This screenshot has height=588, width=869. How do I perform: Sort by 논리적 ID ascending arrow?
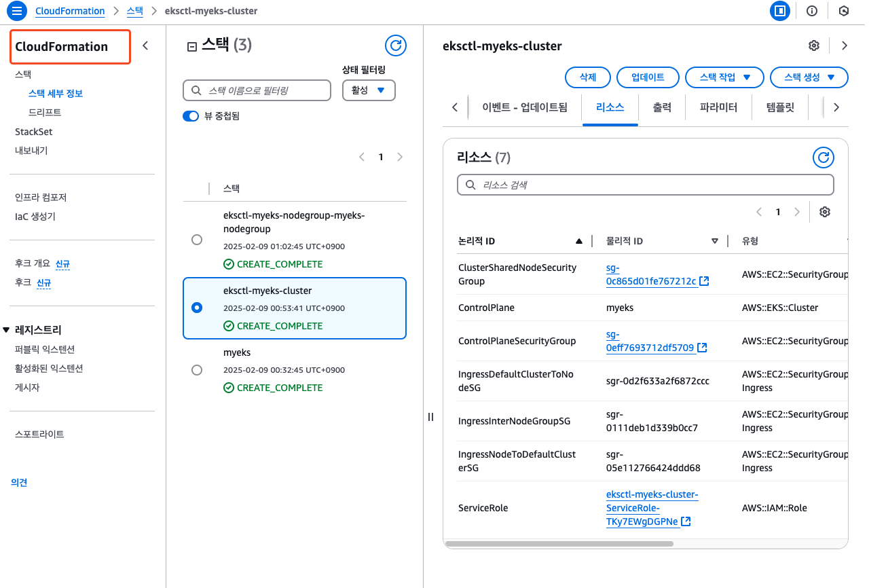pyautogui.click(x=579, y=241)
